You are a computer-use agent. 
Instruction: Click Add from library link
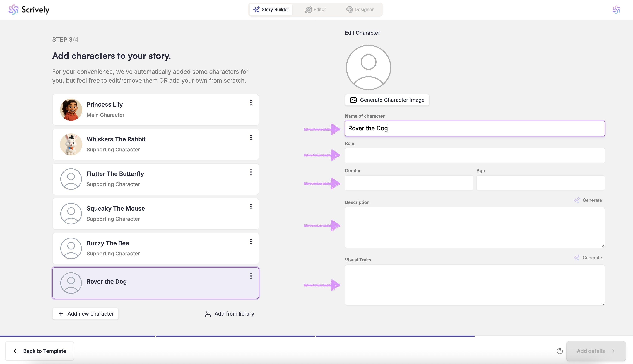229,313
